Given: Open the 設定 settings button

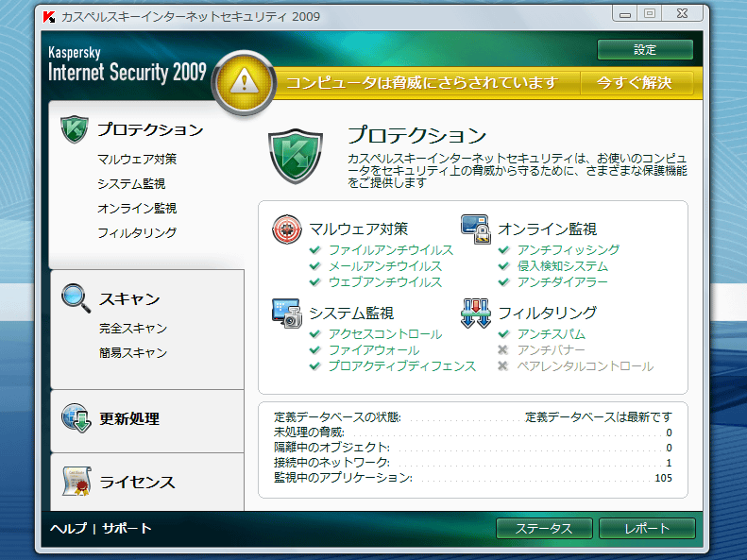Looking at the screenshot, I should pyautogui.click(x=645, y=49).
